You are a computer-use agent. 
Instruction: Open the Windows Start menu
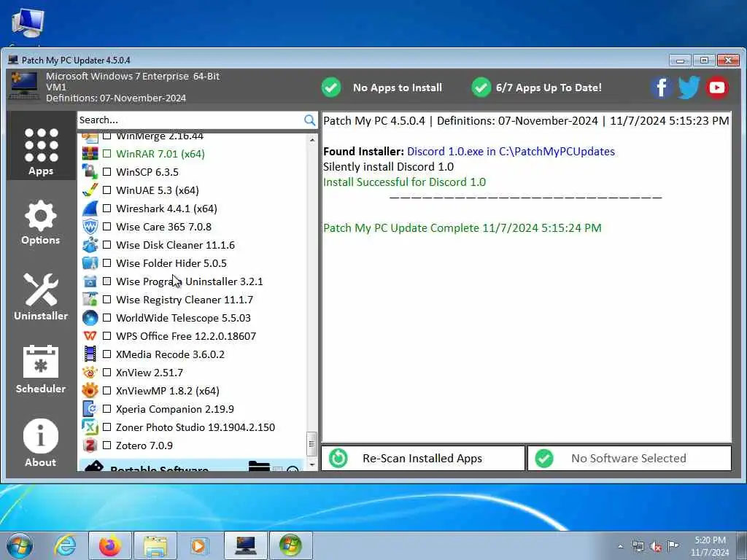point(20,545)
